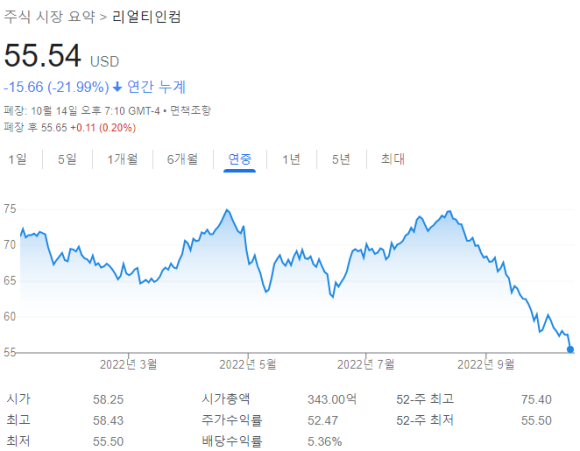Open the 면책조항 disclaimer link
The image size is (580, 451).
(190, 111)
